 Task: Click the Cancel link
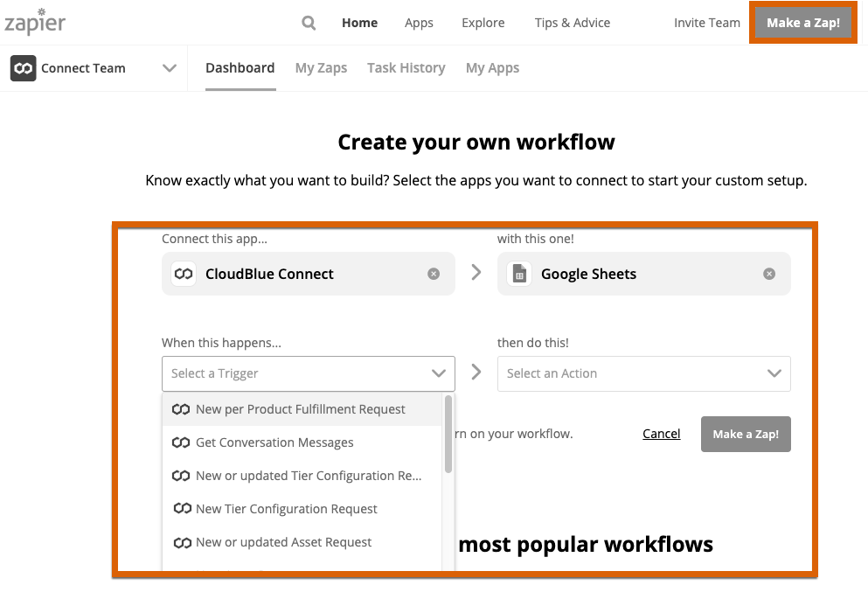(x=662, y=434)
